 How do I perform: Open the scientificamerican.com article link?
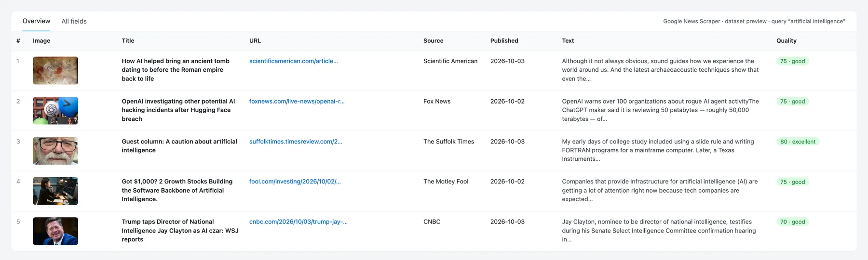click(293, 61)
